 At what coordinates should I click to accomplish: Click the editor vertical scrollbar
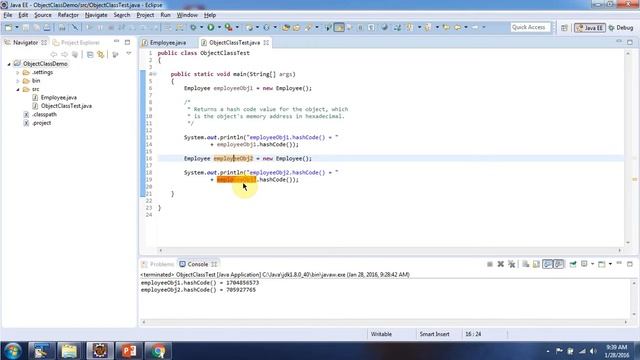click(x=627, y=147)
